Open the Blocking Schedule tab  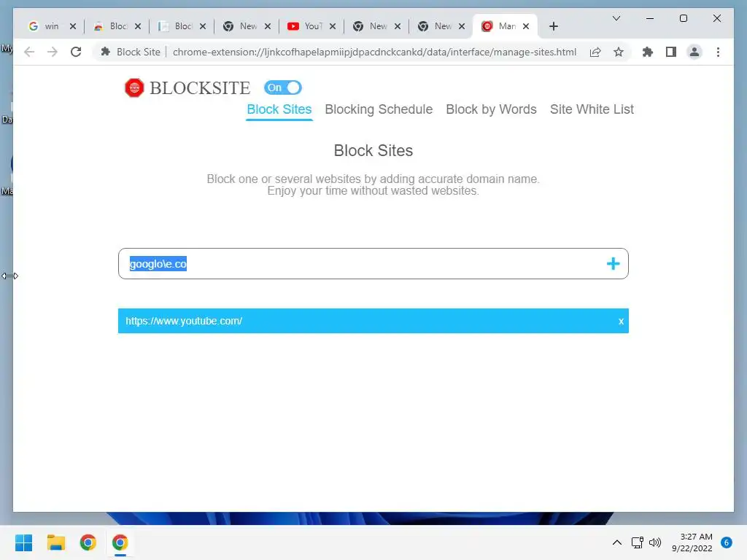point(379,109)
